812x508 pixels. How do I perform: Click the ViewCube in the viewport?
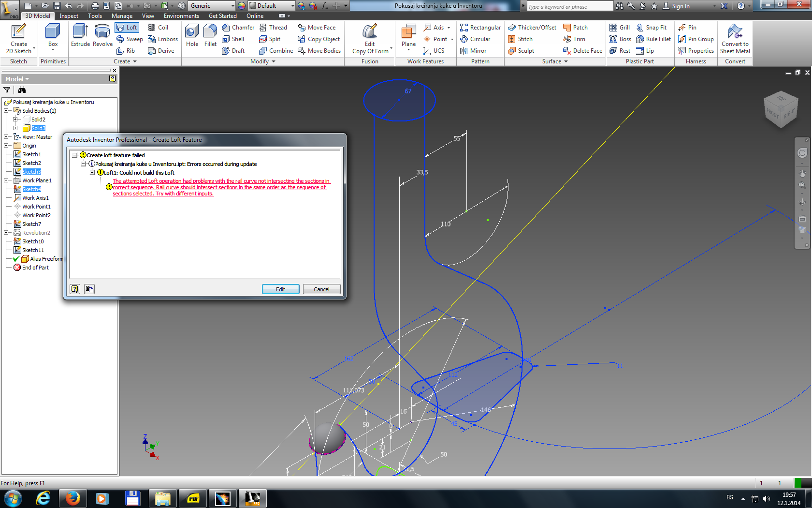click(781, 110)
